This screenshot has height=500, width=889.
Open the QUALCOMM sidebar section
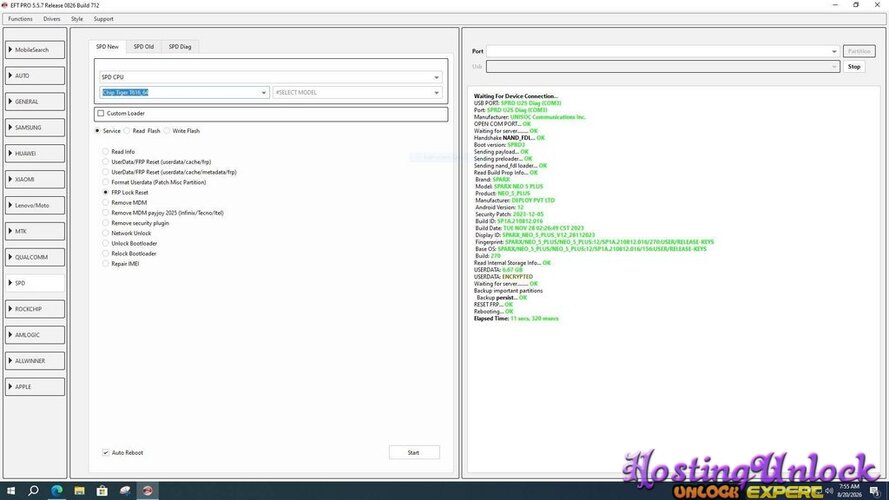click(35, 257)
